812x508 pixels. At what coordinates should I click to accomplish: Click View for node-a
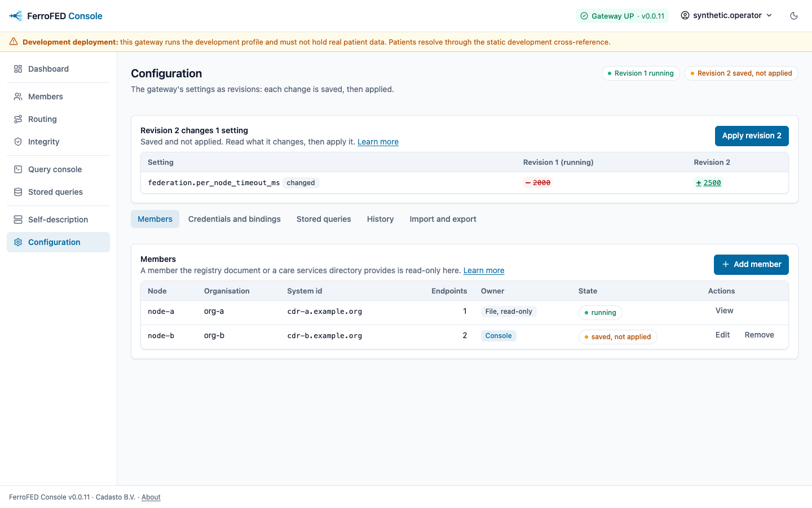(x=725, y=310)
